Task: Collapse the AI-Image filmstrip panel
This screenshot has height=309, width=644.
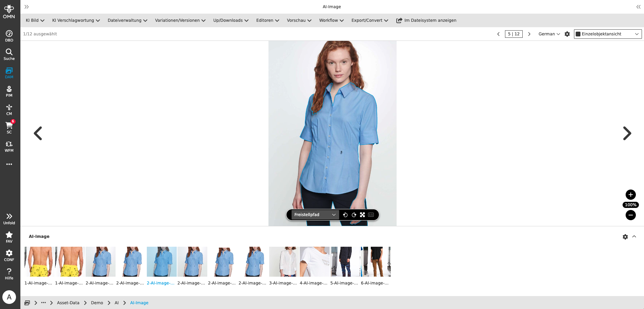Action: click(634, 237)
